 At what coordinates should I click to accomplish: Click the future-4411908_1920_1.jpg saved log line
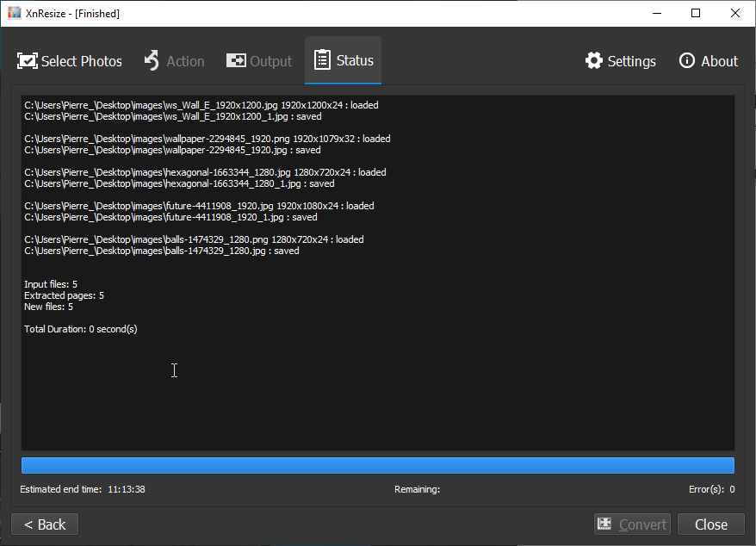coord(170,217)
